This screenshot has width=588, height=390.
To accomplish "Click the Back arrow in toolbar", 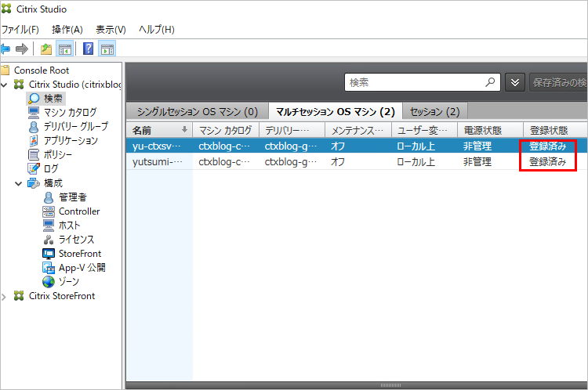I will click(x=5, y=49).
